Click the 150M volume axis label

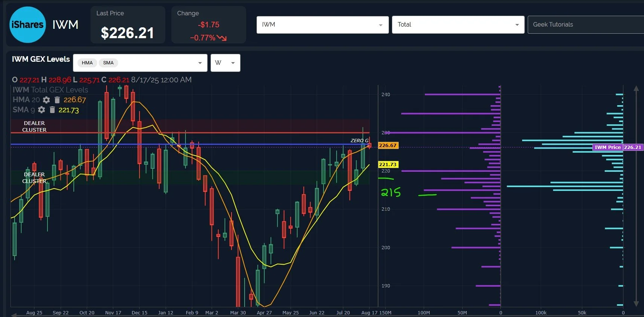point(385,313)
